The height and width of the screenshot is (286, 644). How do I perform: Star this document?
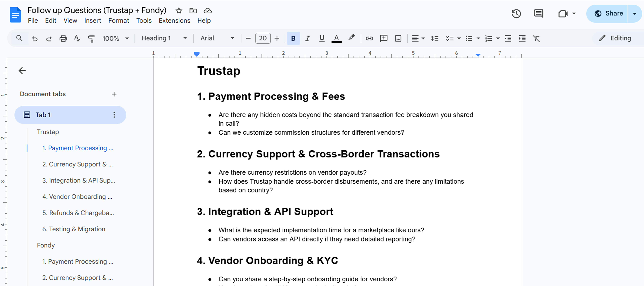coord(179,11)
